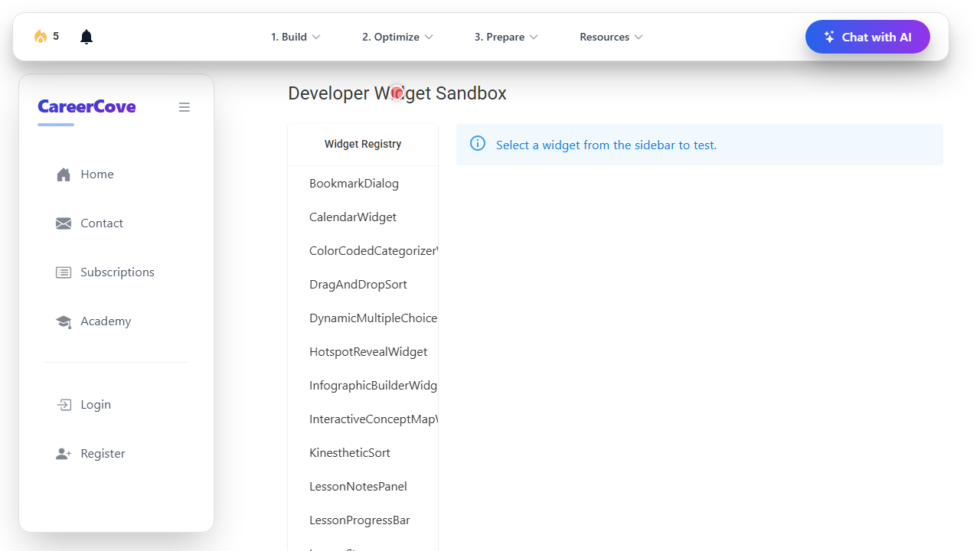Image resolution: width=980 pixels, height=551 pixels.
Task: Select KinestheticSort from the registry
Action: (x=363, y=453)
